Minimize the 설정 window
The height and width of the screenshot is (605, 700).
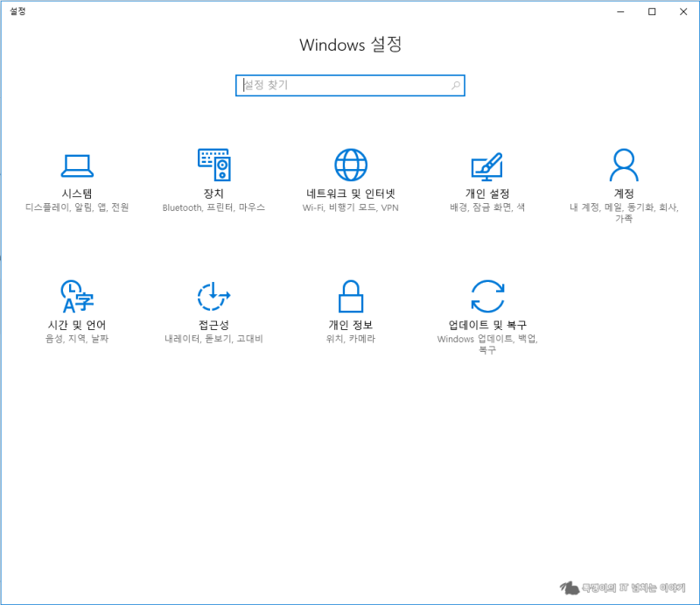point(620,11)
